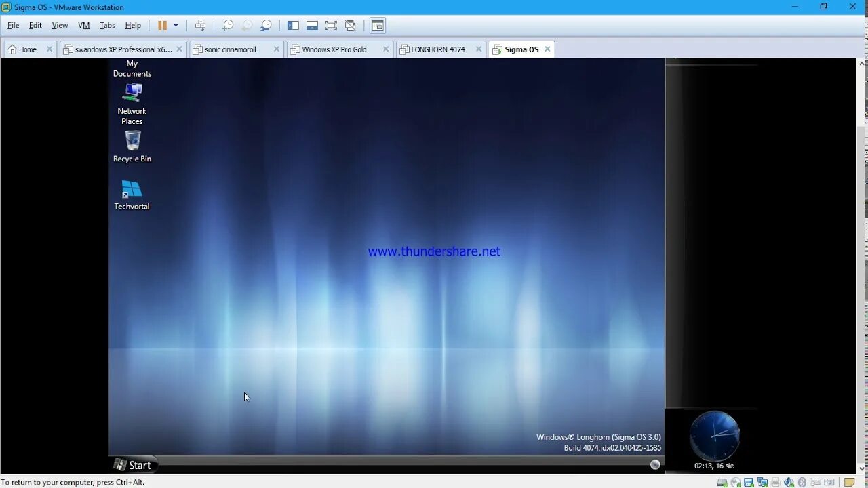
Task: Click the hard disk status icon
Action: pyautogui.click(x=722, y=482)
